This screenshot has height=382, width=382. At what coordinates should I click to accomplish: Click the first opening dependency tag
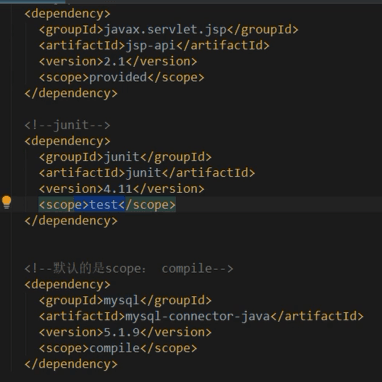pyautogui.click(x=67, y=14)
